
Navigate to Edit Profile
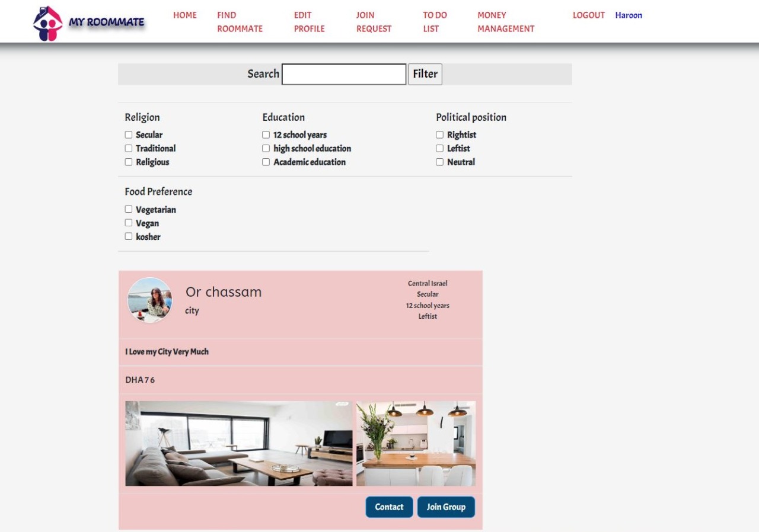click(x=309, y=22)
